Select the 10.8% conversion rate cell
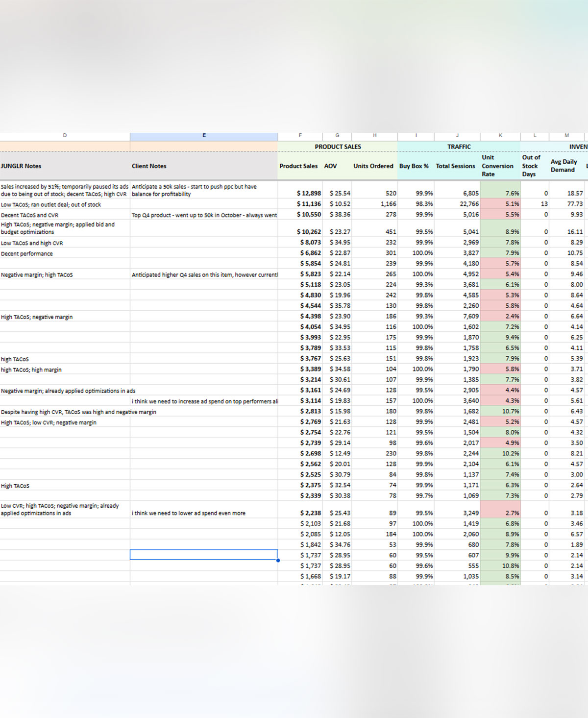The width and height of the screenshot is (588, 718). tap(500, 566)
